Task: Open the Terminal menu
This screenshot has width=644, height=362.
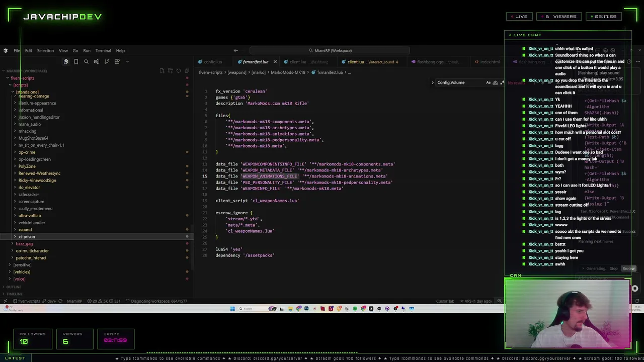Action: tap(103, 51)
